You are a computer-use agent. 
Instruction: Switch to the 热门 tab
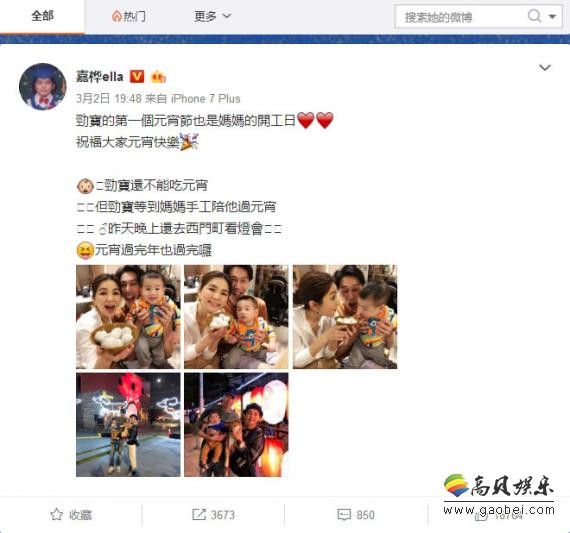click(x=129, y=16)
